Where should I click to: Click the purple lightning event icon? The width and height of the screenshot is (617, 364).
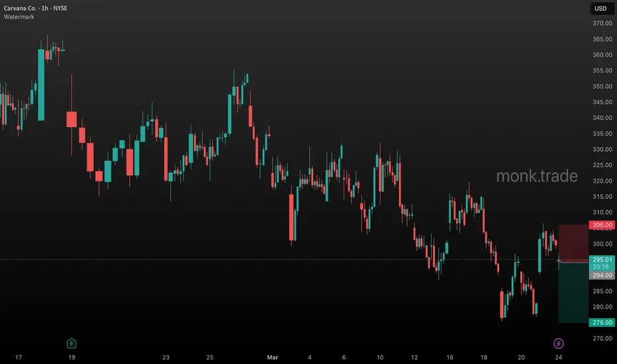558,343
